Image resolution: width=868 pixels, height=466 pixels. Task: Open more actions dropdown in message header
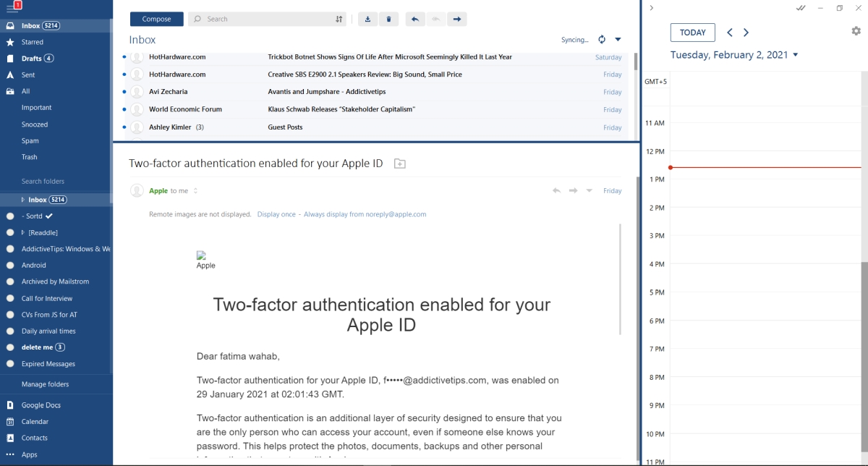tap(590, 191)
